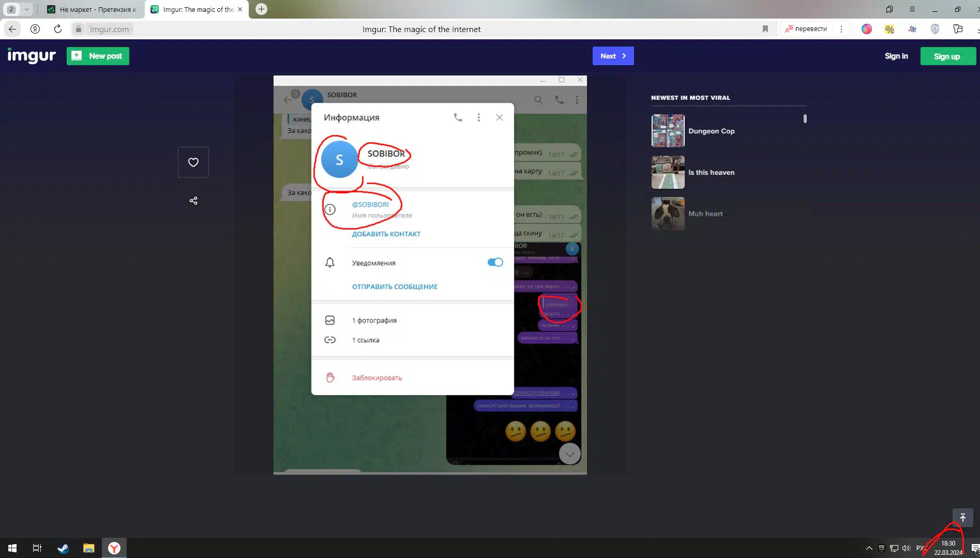
Task: Click the imgur.com address field
Action: click(x=109, y=29)
